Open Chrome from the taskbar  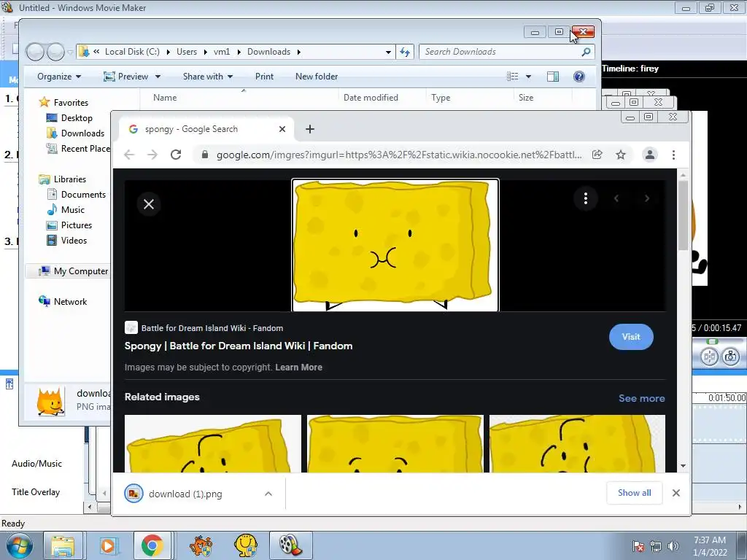152,545
